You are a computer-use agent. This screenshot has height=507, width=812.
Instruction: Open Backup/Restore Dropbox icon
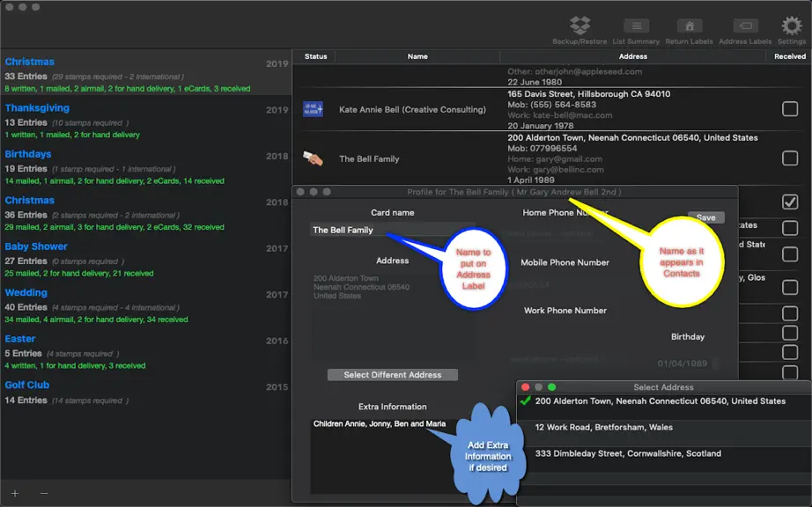coord(579,26)
